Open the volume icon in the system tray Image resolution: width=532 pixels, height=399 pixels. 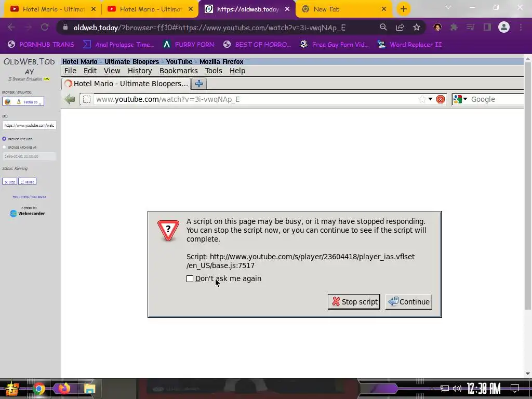coord(457,389)
